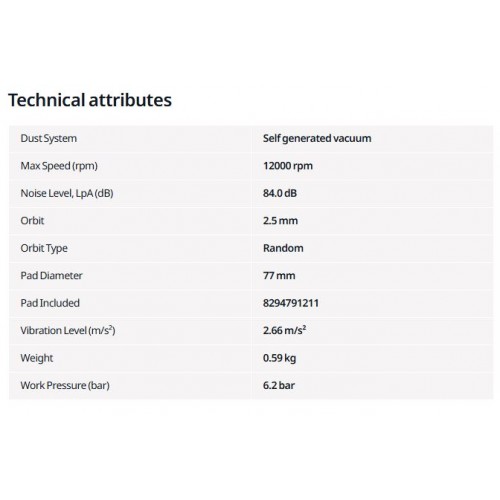Click the 84.0 dB value
The width and height of the screenshot is (500, 500).
click(280, 193)
